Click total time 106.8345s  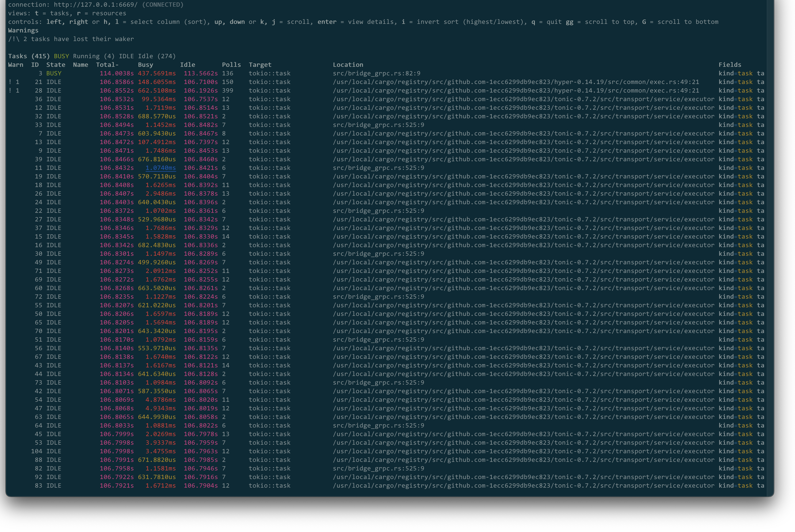117,236
